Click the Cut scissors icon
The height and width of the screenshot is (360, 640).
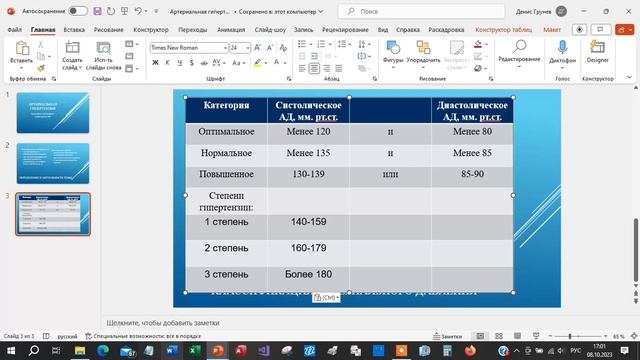point(40,44)
